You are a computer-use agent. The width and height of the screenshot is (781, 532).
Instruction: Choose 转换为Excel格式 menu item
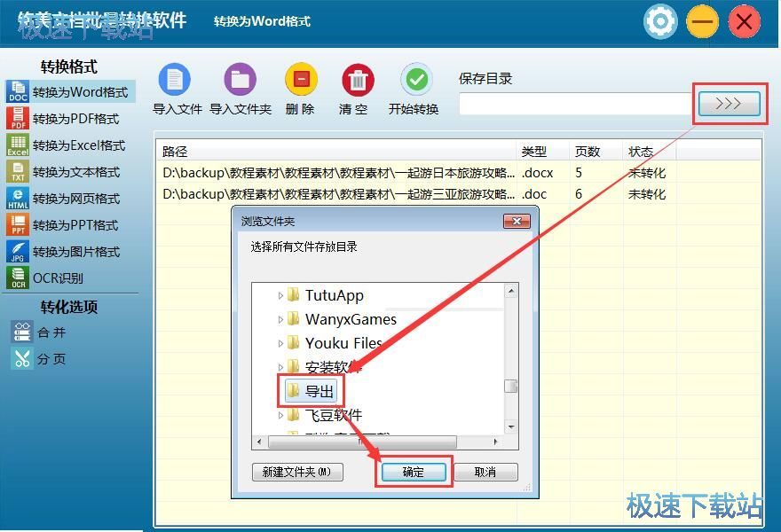[x=79, y=145]
